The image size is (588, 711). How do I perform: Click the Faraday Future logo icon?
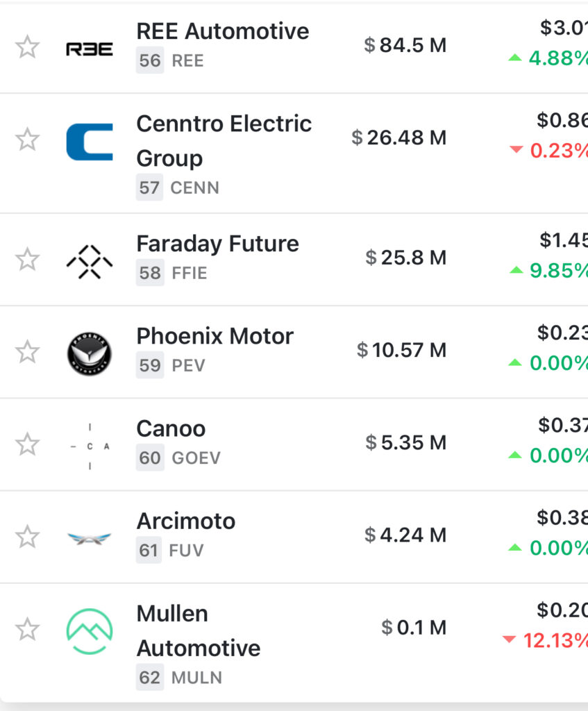pyautogui.click(x=90, y=261)
